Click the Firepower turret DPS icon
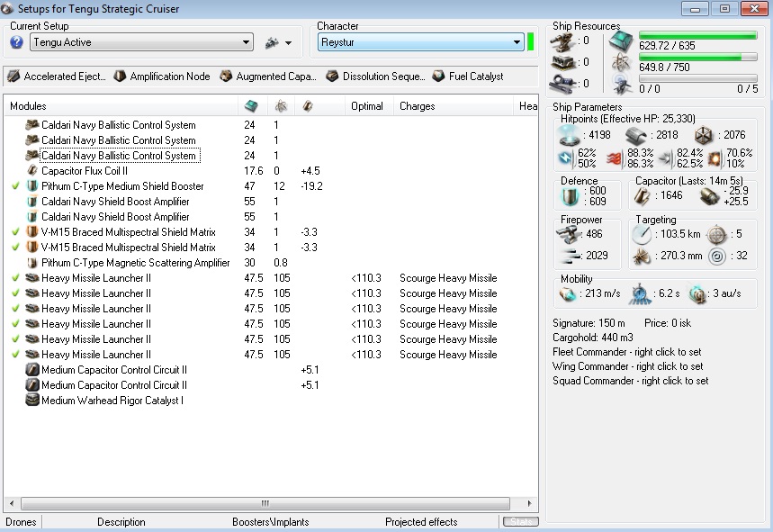 point(568,234)
